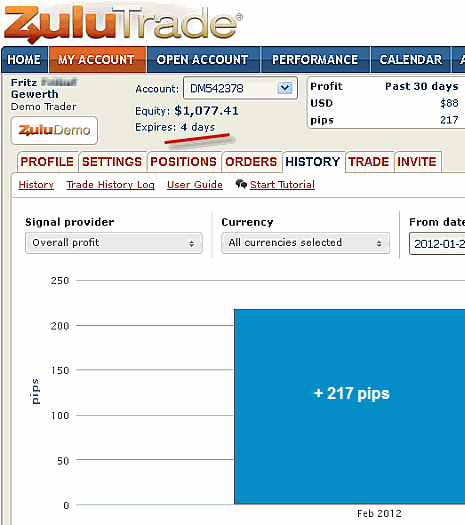
Task: Open the INVITE tab
Action: pyautogui.click(x=417, y=162)
